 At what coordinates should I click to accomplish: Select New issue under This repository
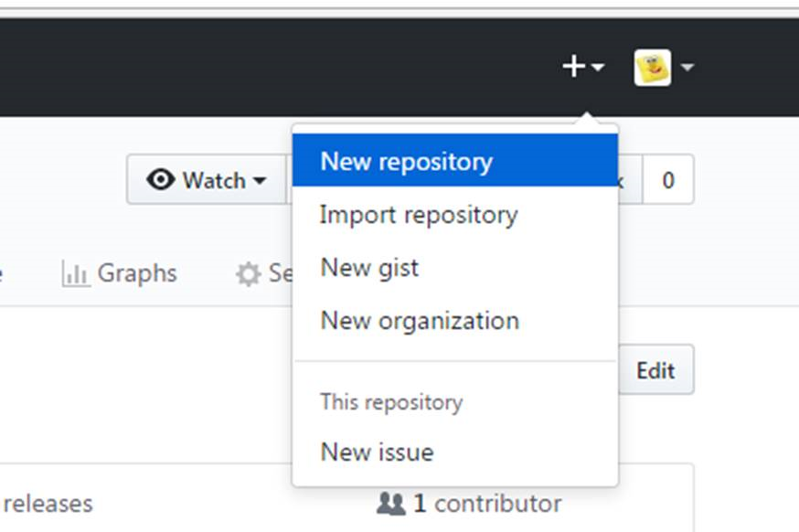(377, 452)
